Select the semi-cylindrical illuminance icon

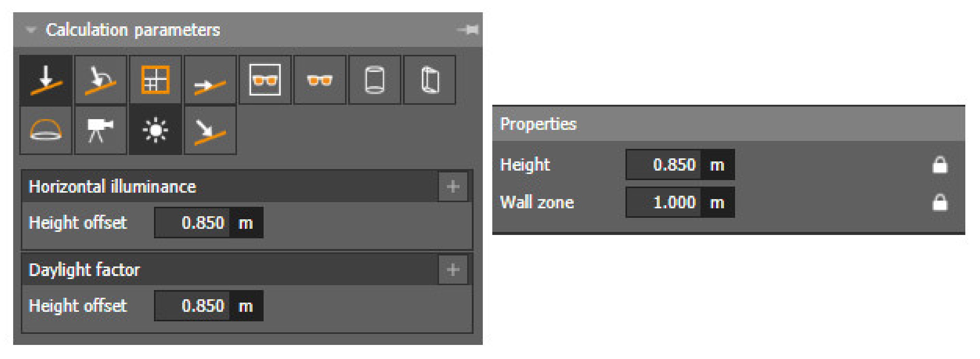click(x=430, y=80)
